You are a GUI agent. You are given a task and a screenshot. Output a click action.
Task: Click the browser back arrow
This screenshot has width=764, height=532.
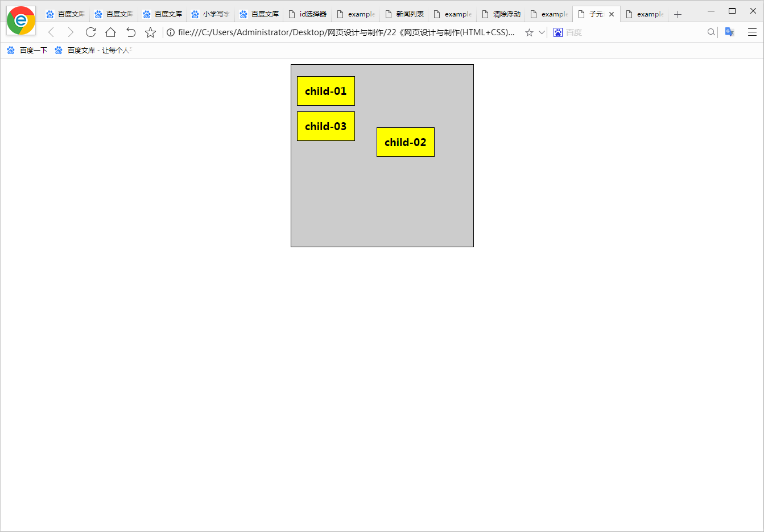(51, 32)
